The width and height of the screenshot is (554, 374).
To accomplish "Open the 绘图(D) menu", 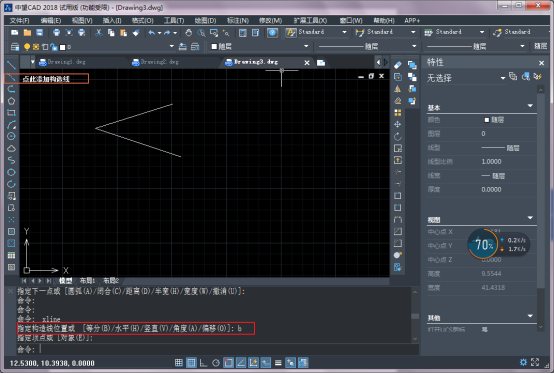I will tap(205, 20).
